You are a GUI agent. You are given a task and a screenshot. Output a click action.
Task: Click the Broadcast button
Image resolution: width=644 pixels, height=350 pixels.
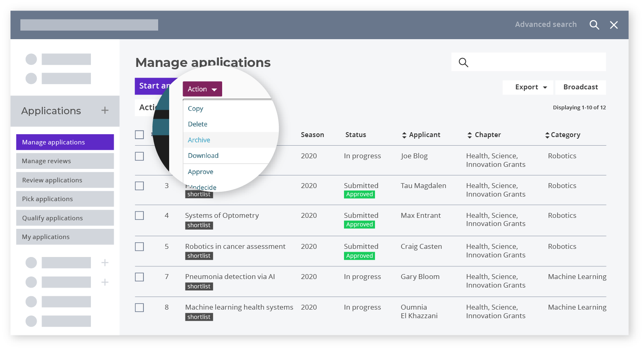coord(580,87)
